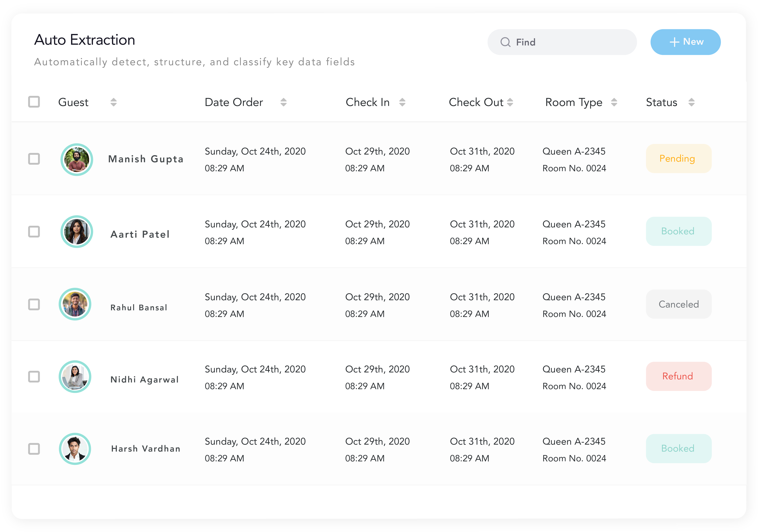
Task: Click the Canceled status label
Action: 678,304
